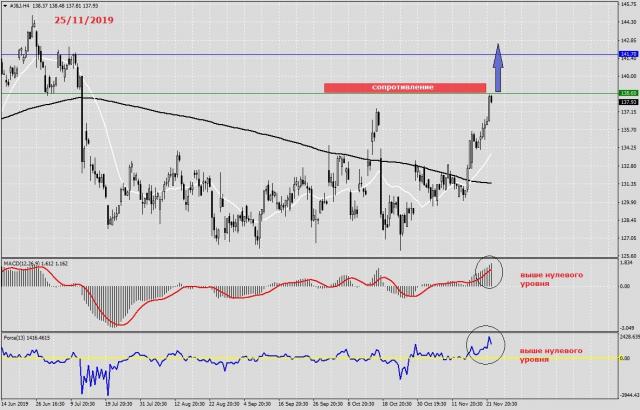Click the current price tag 137.93
The width and height of the screenshot is (640, 410).
[628, 102]
